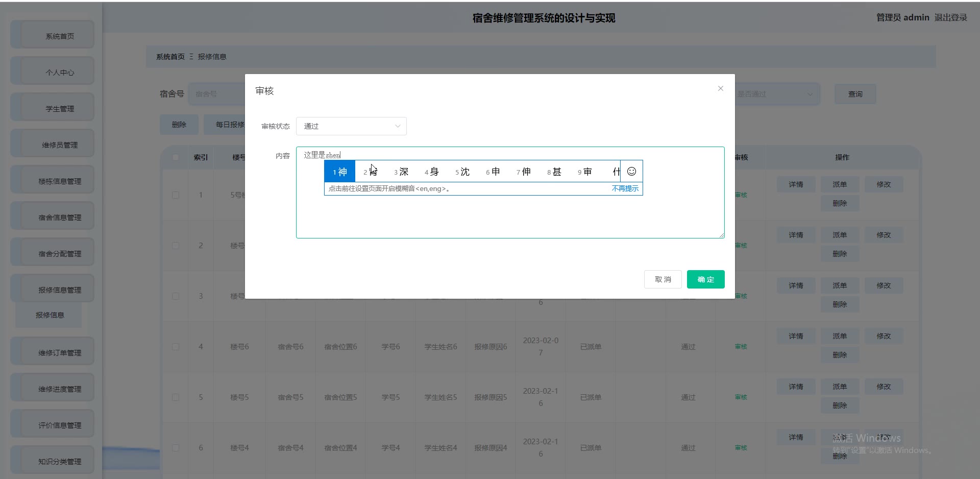
Task: Select candidate 1 神 in the IME bar
Action: 340,172
